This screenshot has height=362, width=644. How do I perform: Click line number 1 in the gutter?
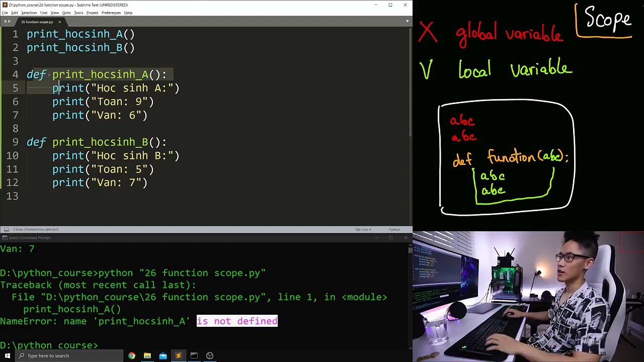[x=15, y=34]
